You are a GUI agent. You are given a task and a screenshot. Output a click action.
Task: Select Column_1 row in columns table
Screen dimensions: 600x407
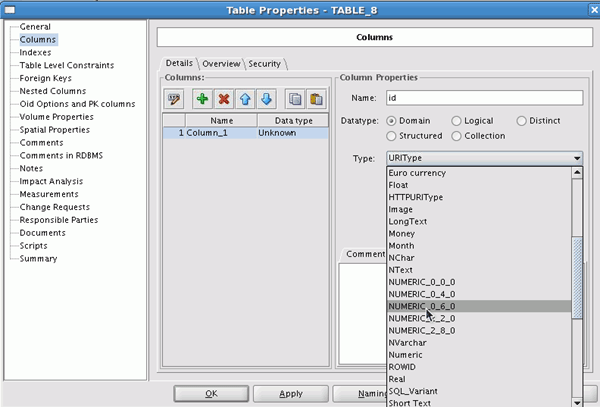click(x=245, y=133)
